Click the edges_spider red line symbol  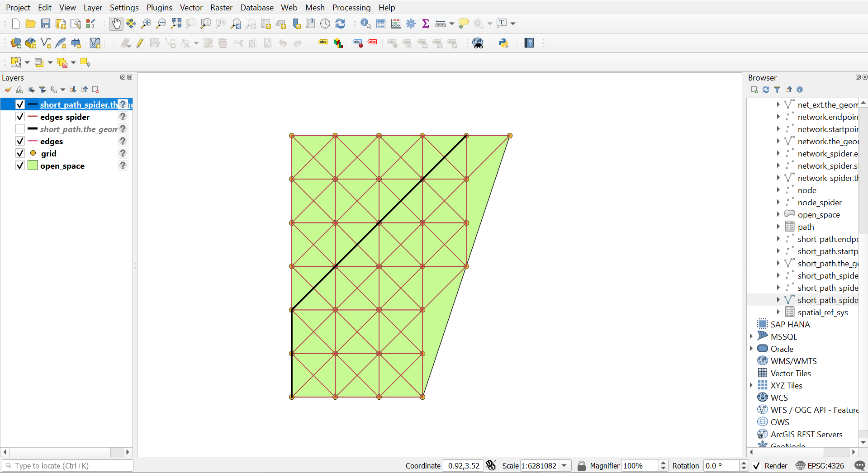33,117
